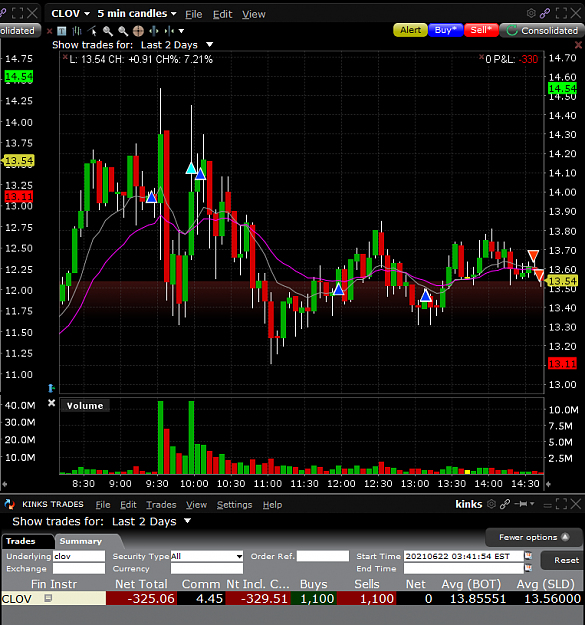
Task: Click the Buys column header
Action: click(314, 584)
